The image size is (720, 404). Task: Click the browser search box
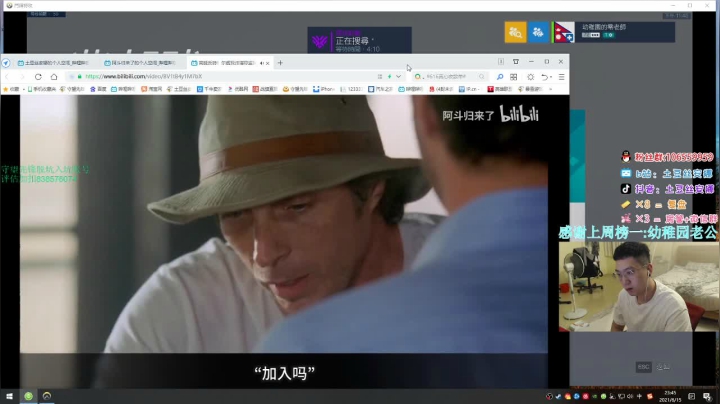coord(450,77)
